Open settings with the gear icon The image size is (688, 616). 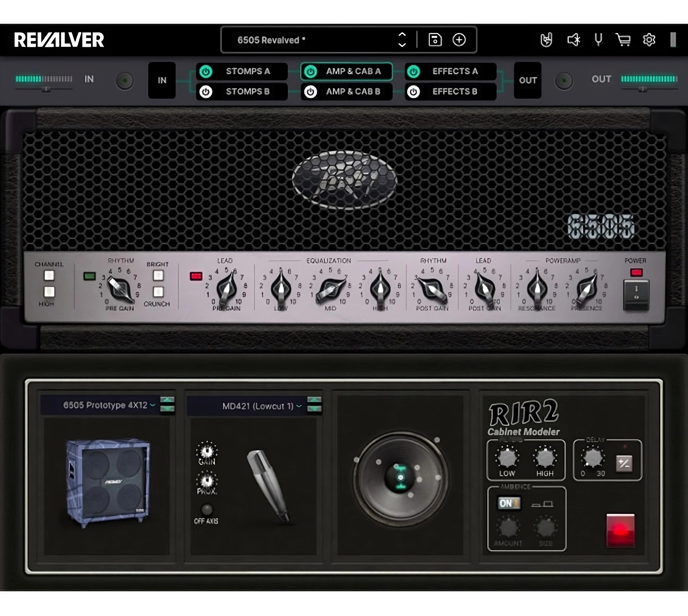(x=649, y=40)
